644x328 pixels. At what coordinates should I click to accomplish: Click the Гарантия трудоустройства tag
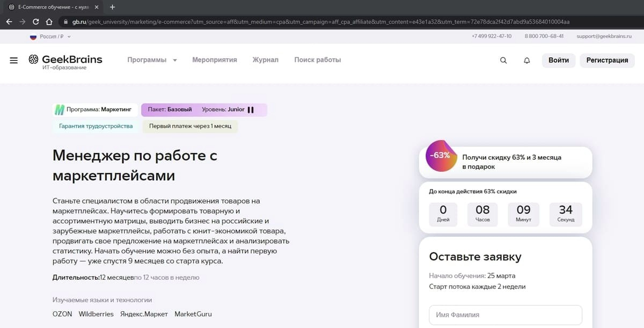(x=96, y=126)
